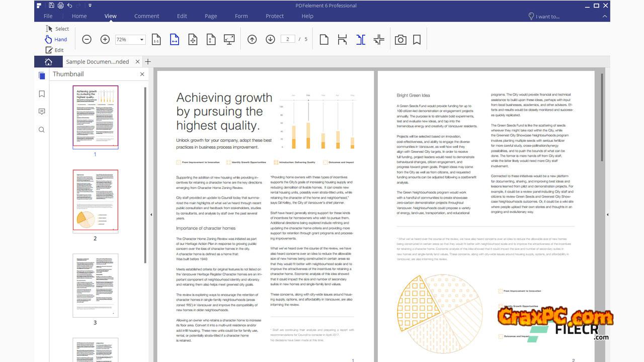Open the Comment ribbon tab
Screen dimensions: 644x362
coord(146,16)
